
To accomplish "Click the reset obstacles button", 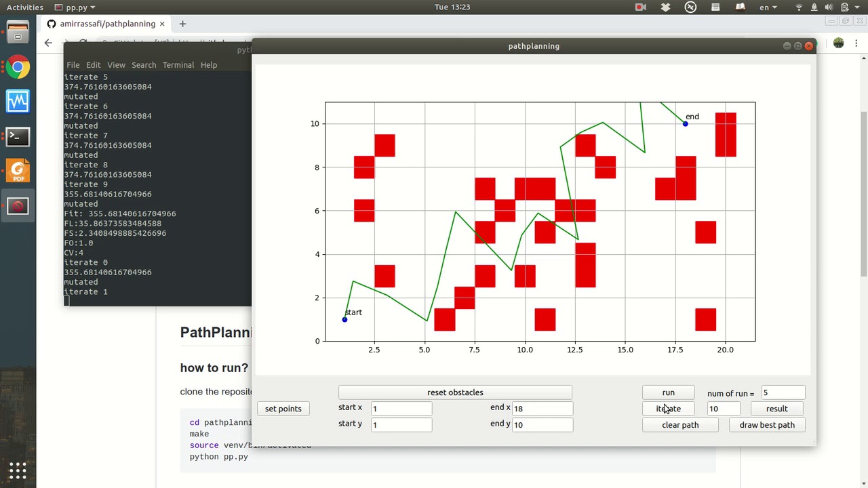I will click(x=455, y=392).
